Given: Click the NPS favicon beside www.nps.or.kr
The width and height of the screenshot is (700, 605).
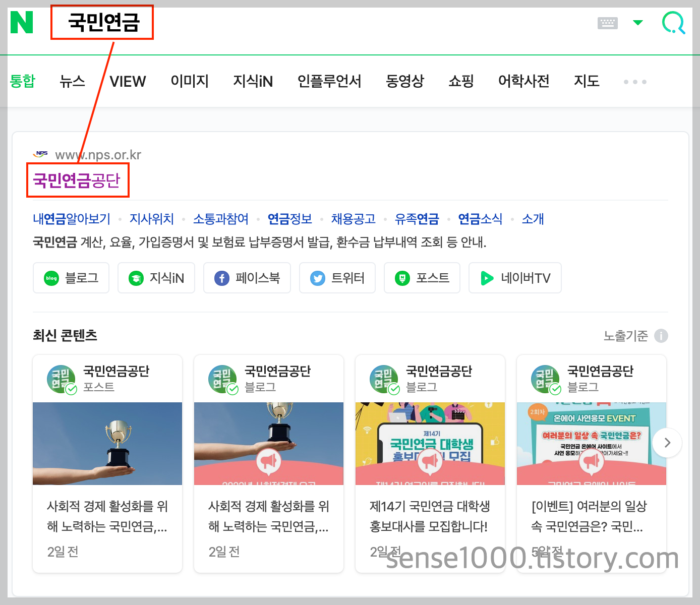Looking at the screenshot, I should click(x=41, y=154).
